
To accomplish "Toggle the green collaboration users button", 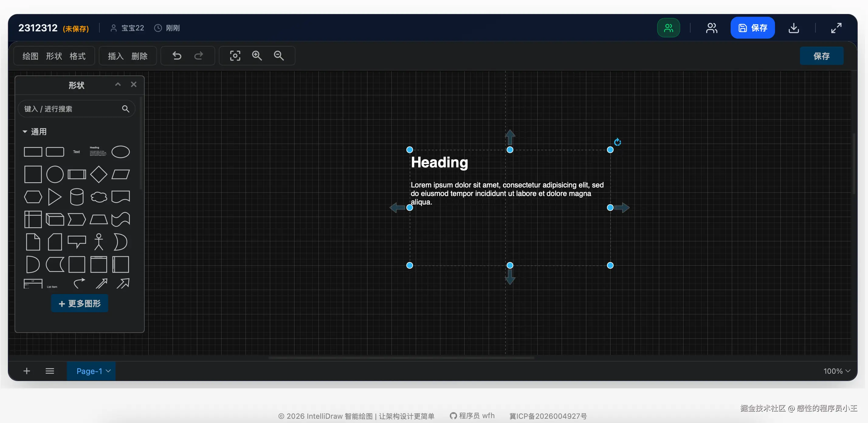I will click(x=668, y=28).
